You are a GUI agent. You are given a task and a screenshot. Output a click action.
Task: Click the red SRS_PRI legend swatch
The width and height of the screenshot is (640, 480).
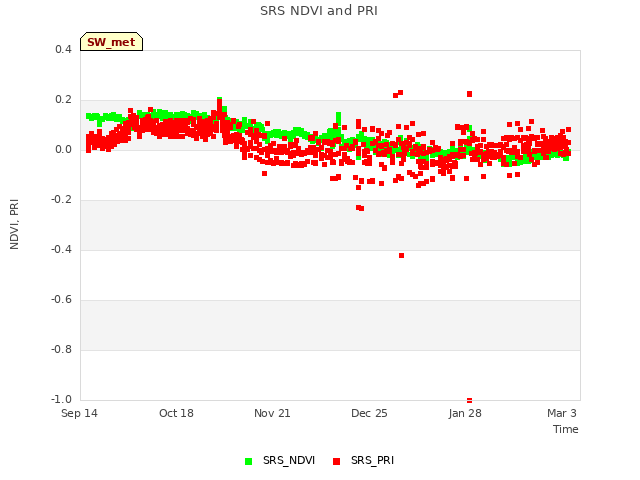336,461
